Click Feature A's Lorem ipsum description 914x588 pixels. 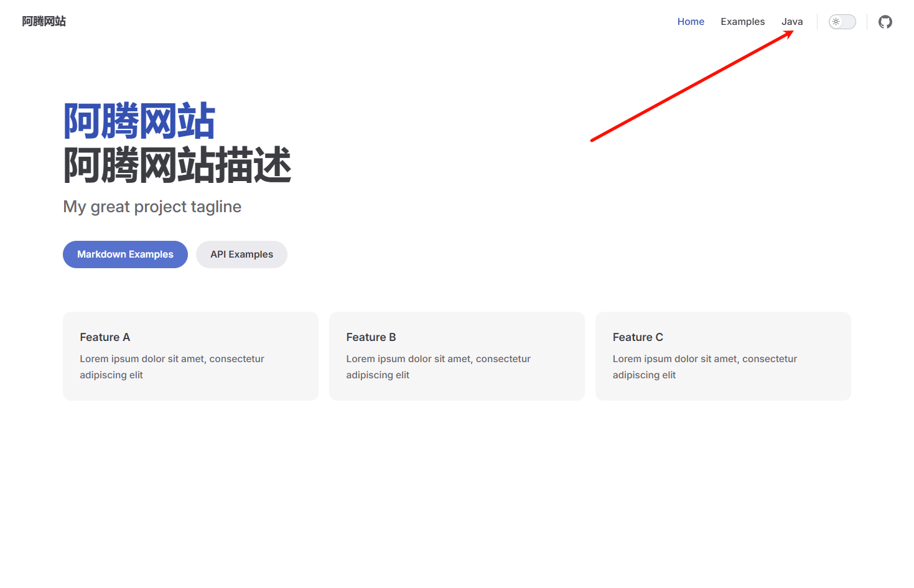(x=172, y=366)
